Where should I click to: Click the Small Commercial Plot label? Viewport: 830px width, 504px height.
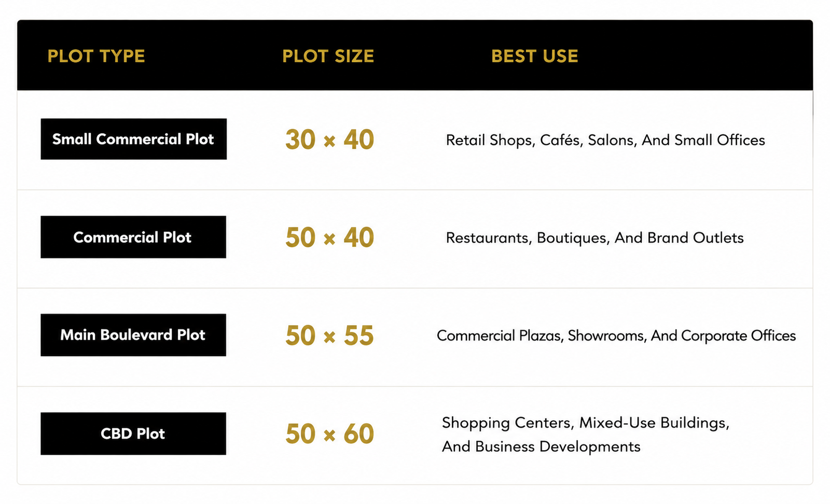(x=133, y=139)
